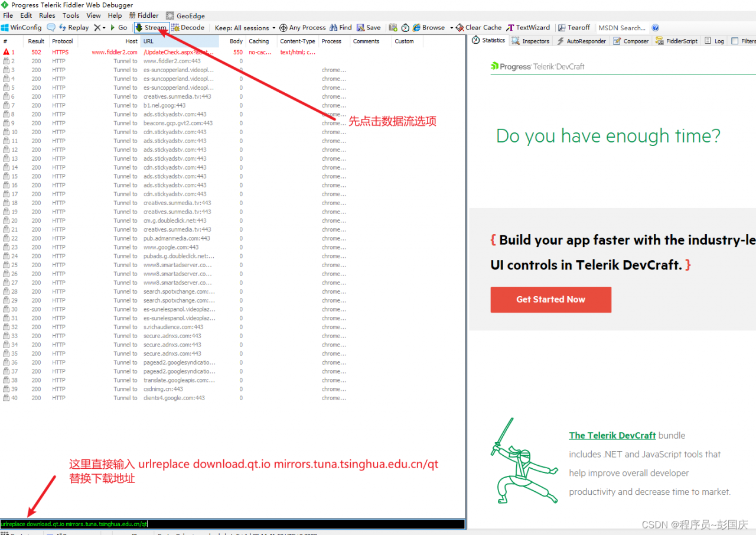Viewport: 756px width, 535px height.
Task: Switch to the Statistics tab
Action: click(x=488, y=41)
